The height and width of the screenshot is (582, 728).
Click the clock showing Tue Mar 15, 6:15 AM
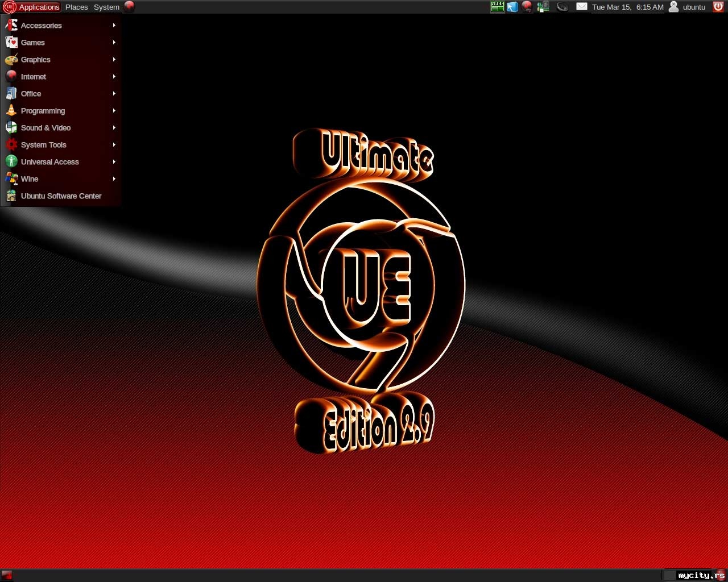(628, 7)
